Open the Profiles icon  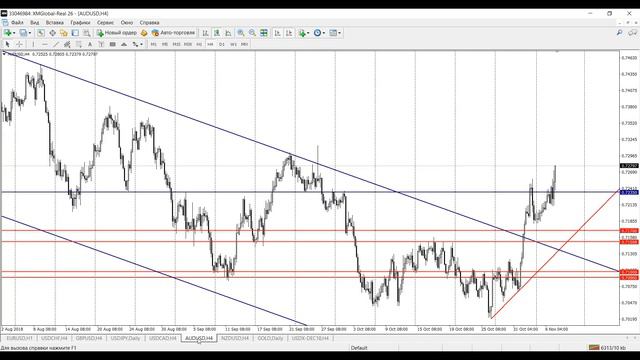pyautogui.click(x=23, y=33)
